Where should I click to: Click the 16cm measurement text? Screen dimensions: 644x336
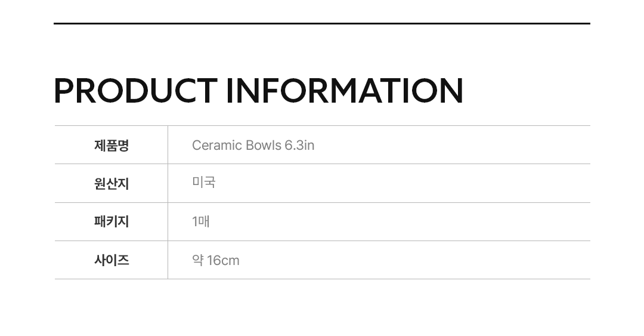click(223, 260)
